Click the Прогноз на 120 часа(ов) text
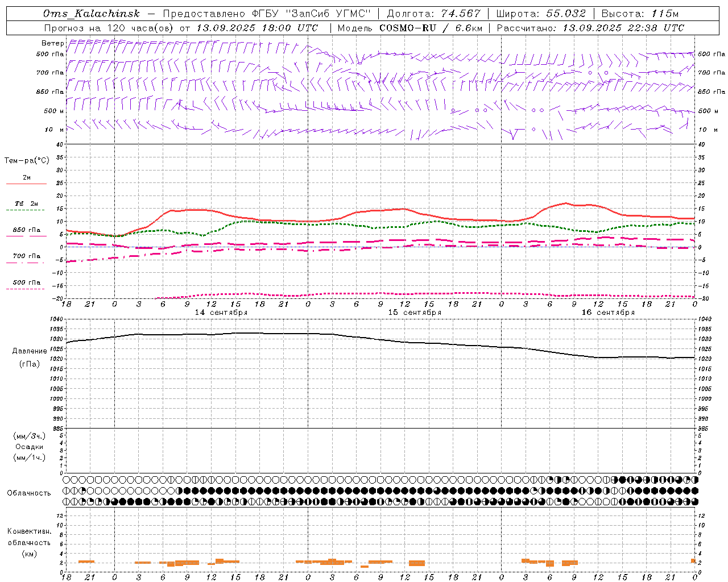Screen dimensions: 728x582 (x=109, y=28)
